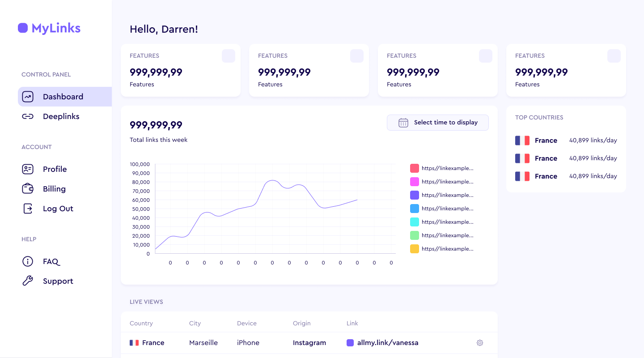The width and height of the screenshot is (644, 358).
Task: Open the Select time to display picker
Action: [x=437, y=123]
